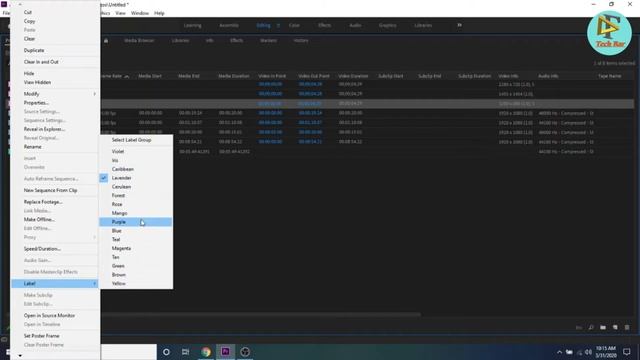Open Task View on the taskbar

(185, 352)
